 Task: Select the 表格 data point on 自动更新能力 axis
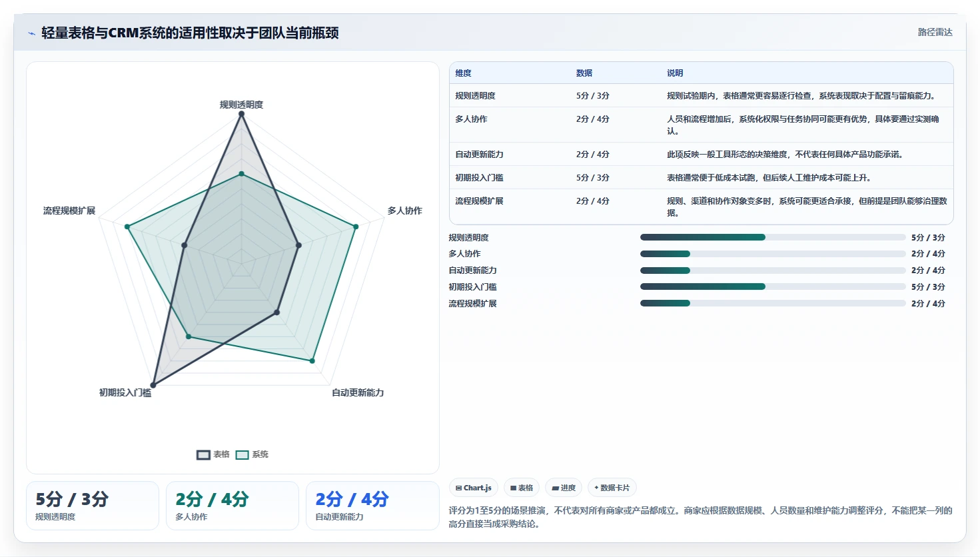[277, 312]
